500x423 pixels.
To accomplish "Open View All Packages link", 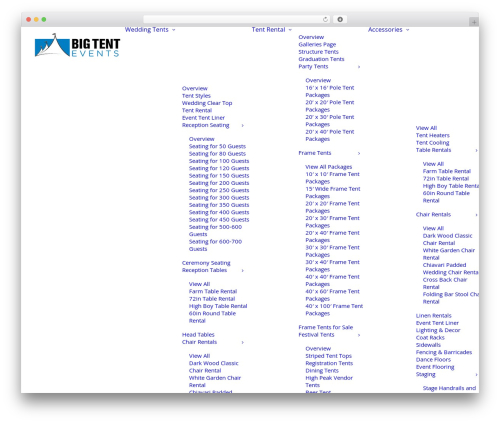I will coord(329,167).
